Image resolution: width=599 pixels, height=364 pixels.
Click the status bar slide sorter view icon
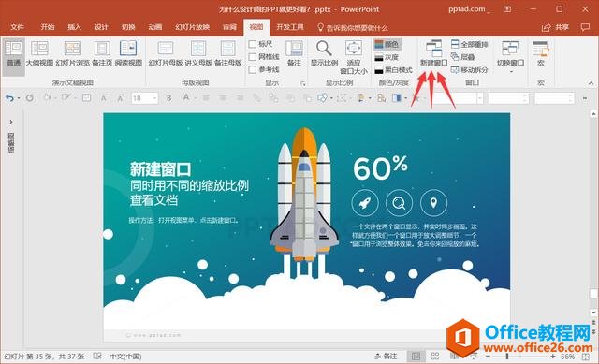tap(434, 357)
